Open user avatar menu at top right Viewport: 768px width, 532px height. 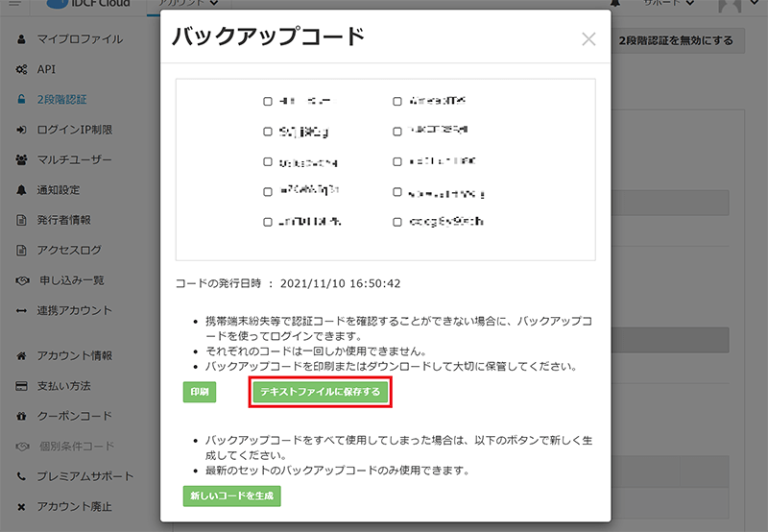737,5
